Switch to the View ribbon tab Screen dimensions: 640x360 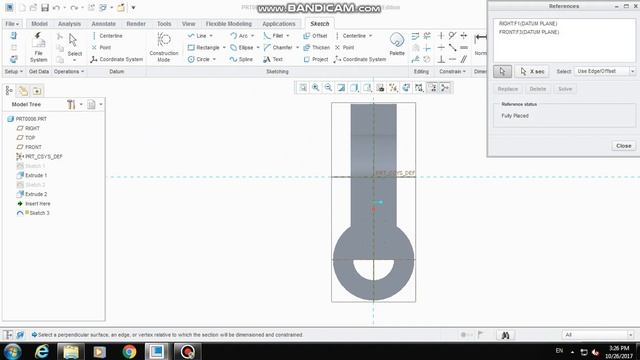[x=189, y=24]
